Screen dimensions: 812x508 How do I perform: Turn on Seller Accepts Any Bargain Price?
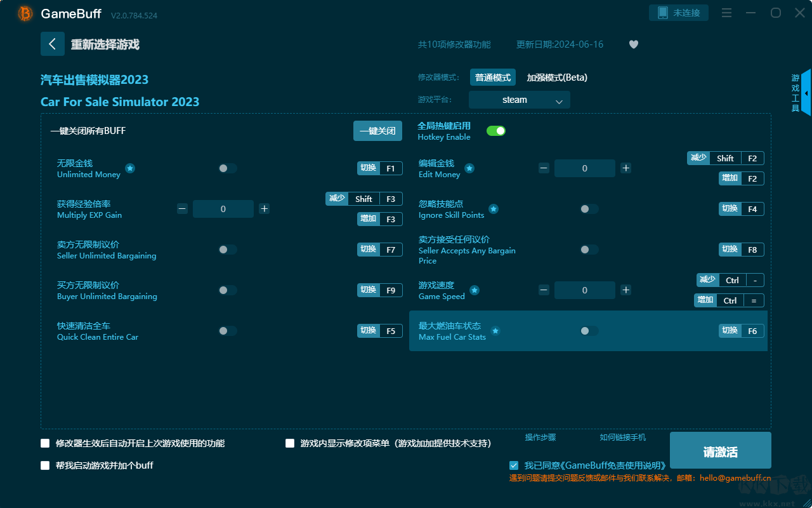pyautogui.click(x=589, y=250)
